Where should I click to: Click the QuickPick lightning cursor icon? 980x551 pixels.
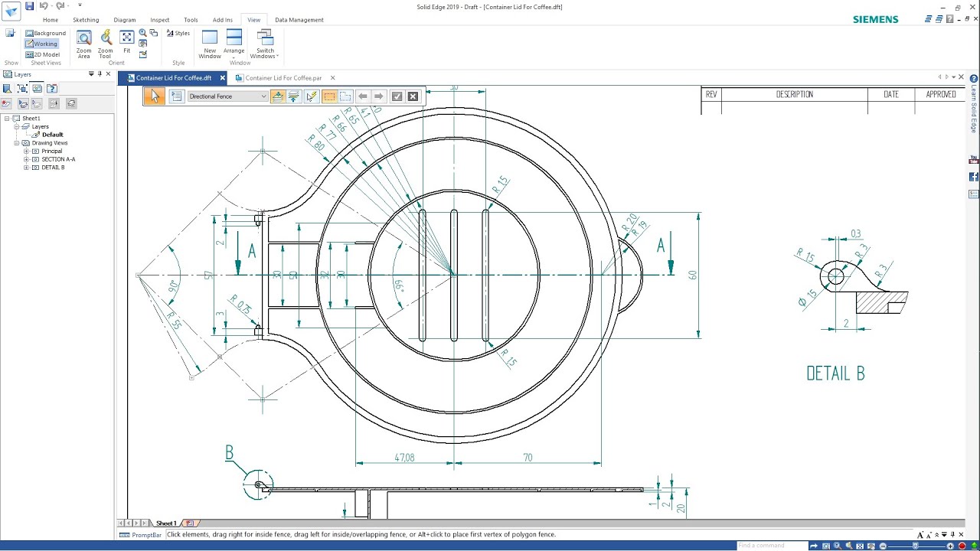click(x=311, y=96)
